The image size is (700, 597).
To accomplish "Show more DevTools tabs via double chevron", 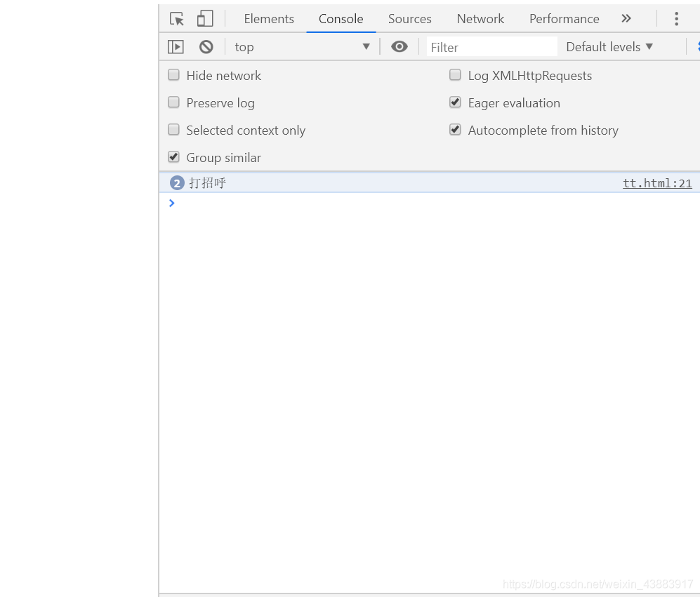I will coord(626,18).
